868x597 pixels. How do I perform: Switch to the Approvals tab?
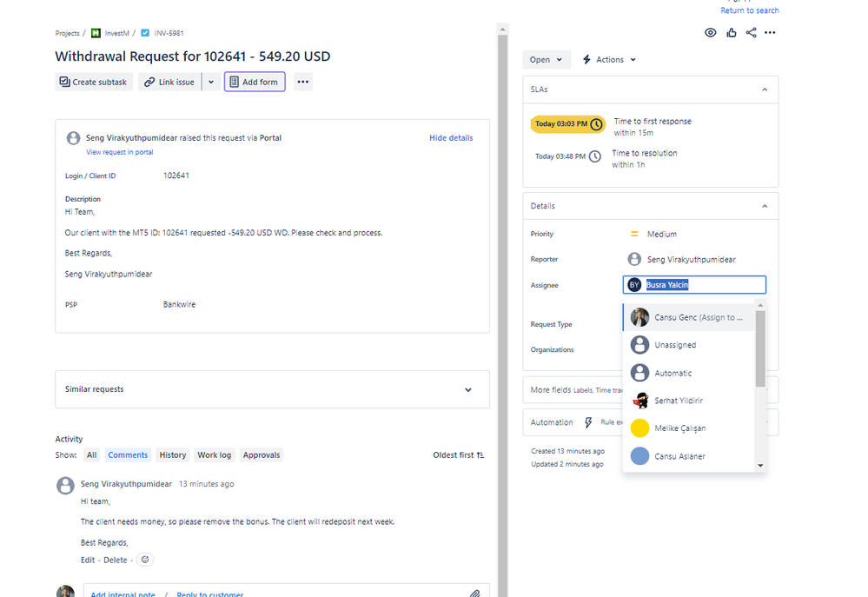(x=262, y=455)
